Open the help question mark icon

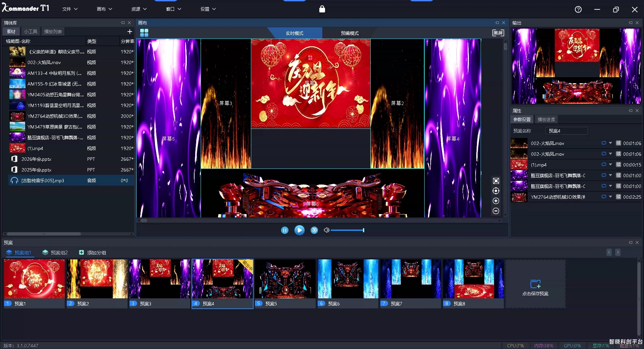tap(578, 9)
